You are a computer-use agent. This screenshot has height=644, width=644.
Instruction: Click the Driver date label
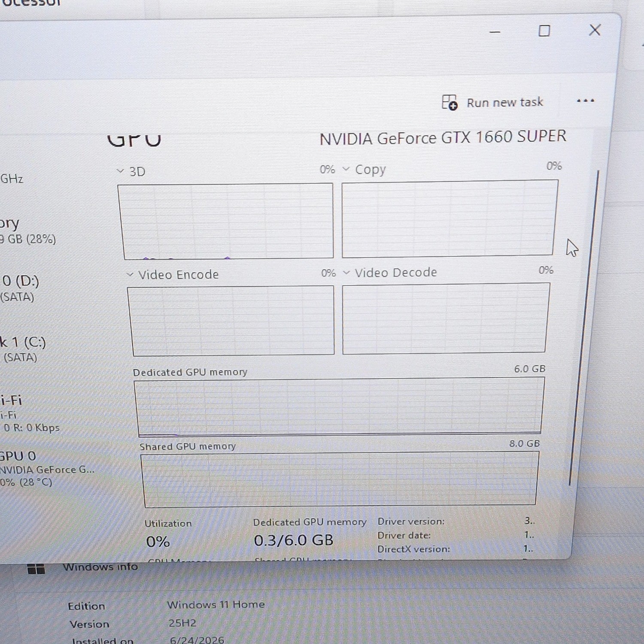tap(404, 535)
